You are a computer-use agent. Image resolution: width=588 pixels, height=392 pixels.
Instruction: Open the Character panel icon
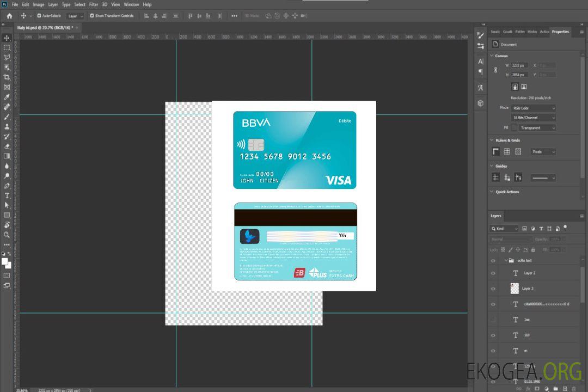pyautogui.click(x=481, y=62)
